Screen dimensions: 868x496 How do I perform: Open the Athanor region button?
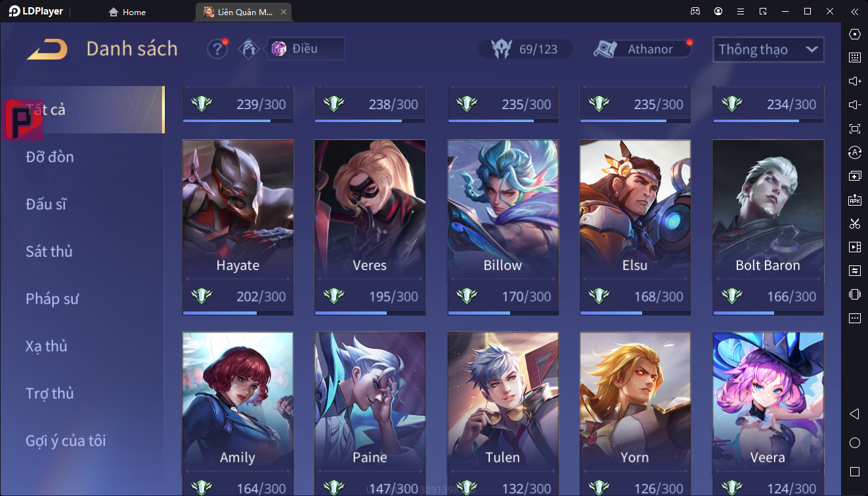click(x=642, y=49)
